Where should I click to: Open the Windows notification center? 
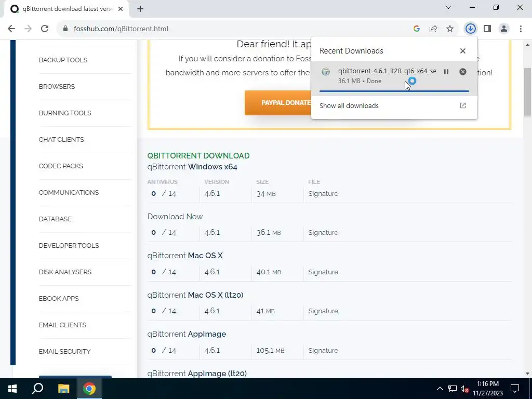pos(515,389)
